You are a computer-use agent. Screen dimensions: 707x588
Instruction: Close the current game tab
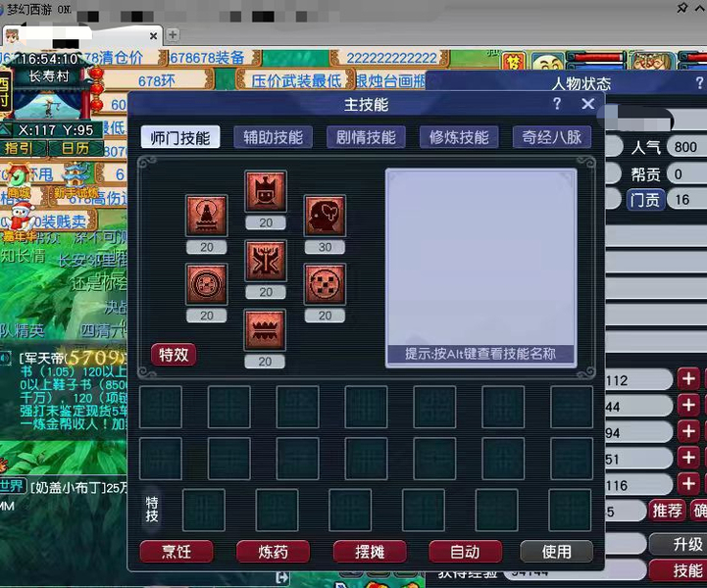[153, 35]
